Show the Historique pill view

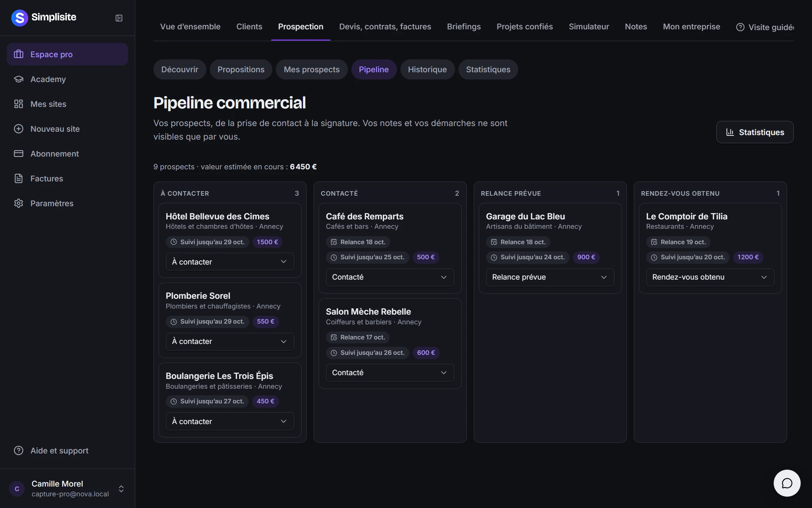[427, 70]
